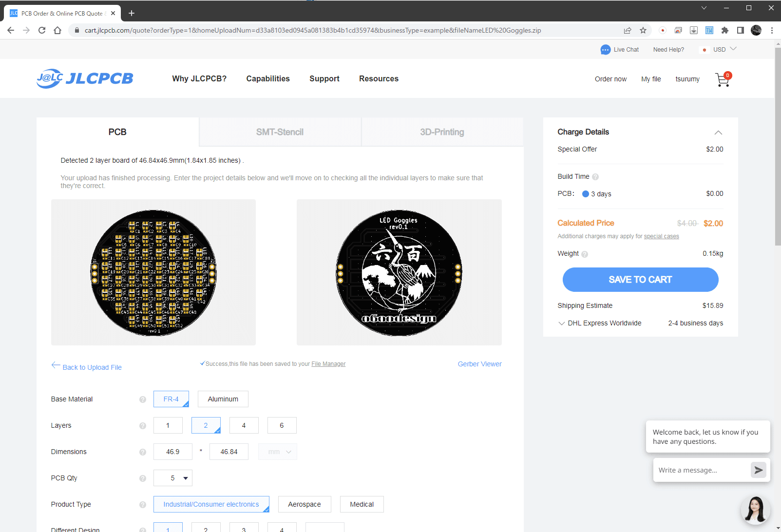This screenshot has width=781, height=532.
Task: Click the 46.84 dimension height field
Action: pyautogui.click(x=229, y=452)
